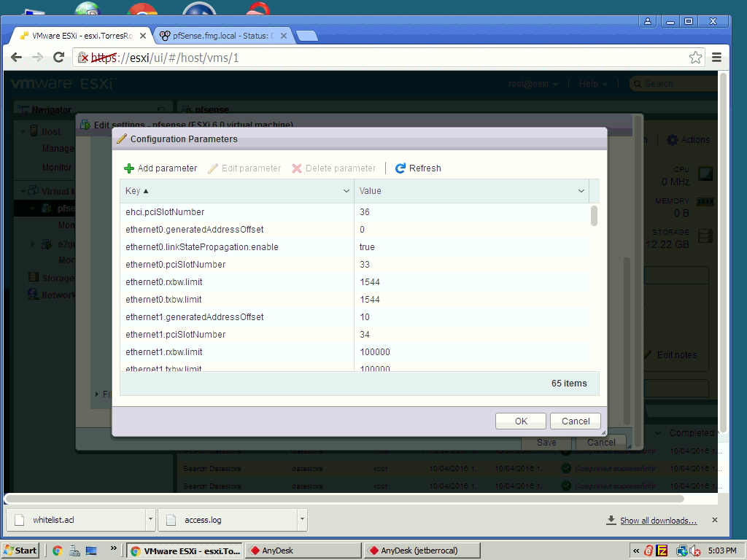Open Show all downloads link
Viewport: 747px width, 560px height.
659,521
